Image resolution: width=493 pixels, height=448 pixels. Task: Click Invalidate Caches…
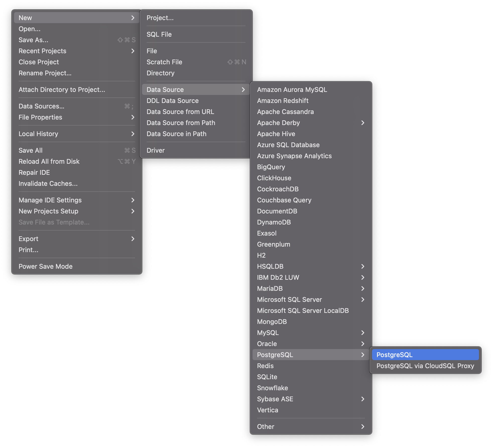(48, 184)
